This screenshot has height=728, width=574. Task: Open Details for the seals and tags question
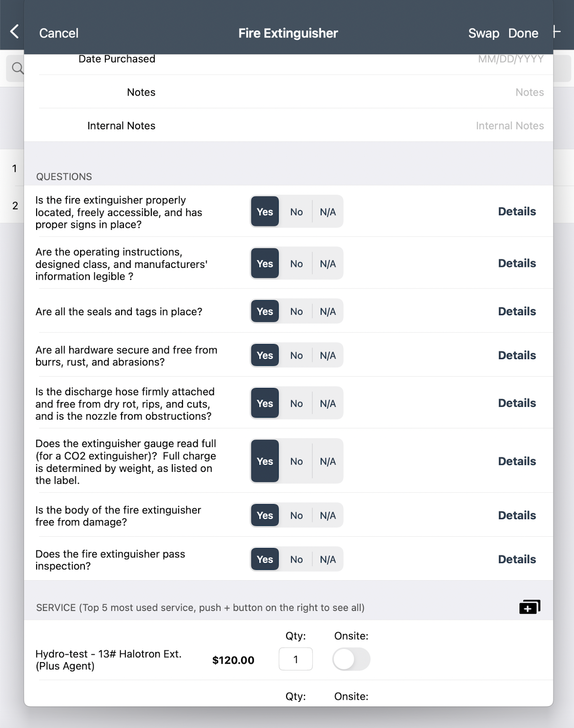click(516, 311)
